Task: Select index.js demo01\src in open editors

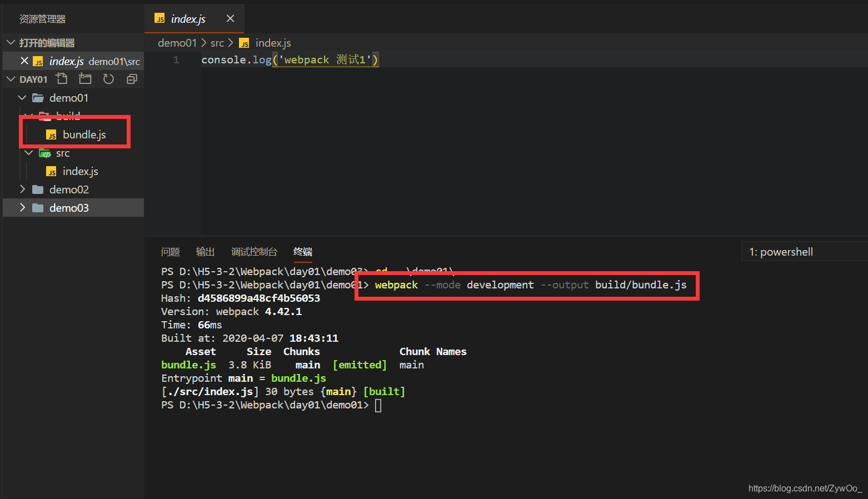Action: 73,61
